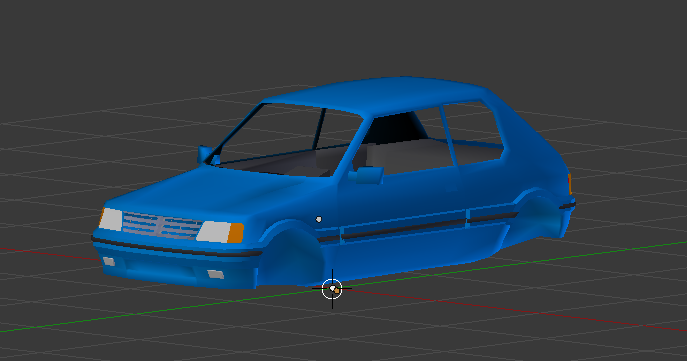Screen dimensions: 687x361
Task: Click the fog light below the orange signal
Action: pos(216,274)
